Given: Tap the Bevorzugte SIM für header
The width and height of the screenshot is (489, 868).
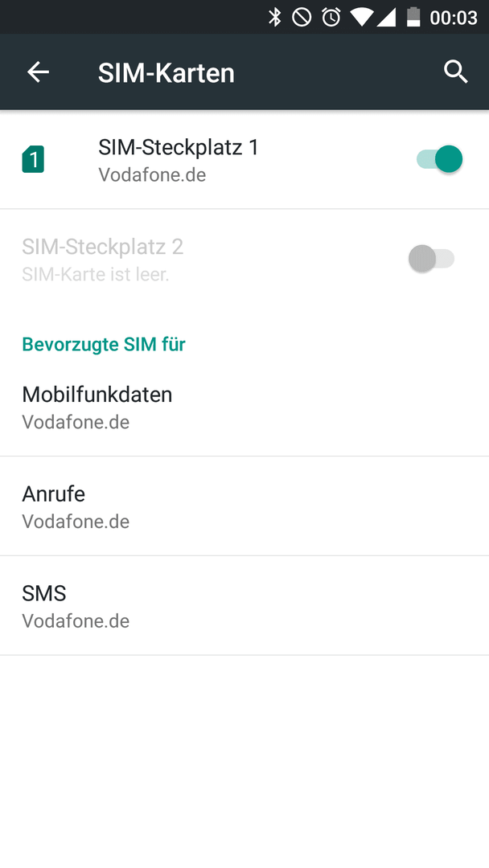Looking at the screenshot, I should point(104,344).
